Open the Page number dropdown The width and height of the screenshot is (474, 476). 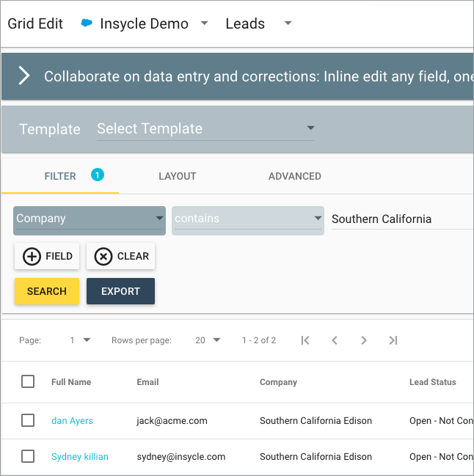tap(80, 340)
